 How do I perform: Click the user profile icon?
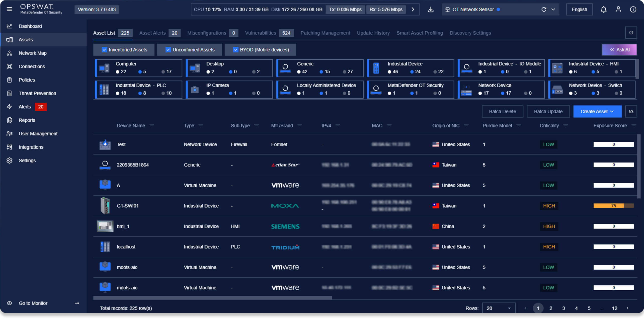[618, 10]
